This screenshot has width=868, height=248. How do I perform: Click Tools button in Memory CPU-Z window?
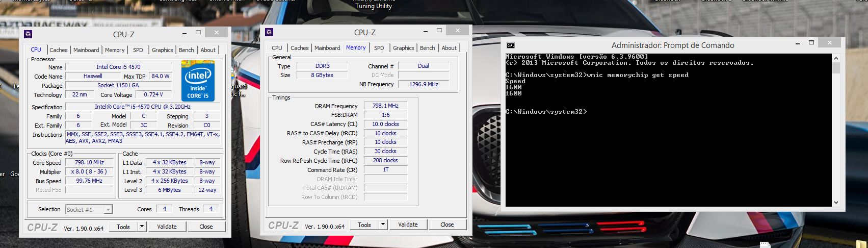point(364,225)
